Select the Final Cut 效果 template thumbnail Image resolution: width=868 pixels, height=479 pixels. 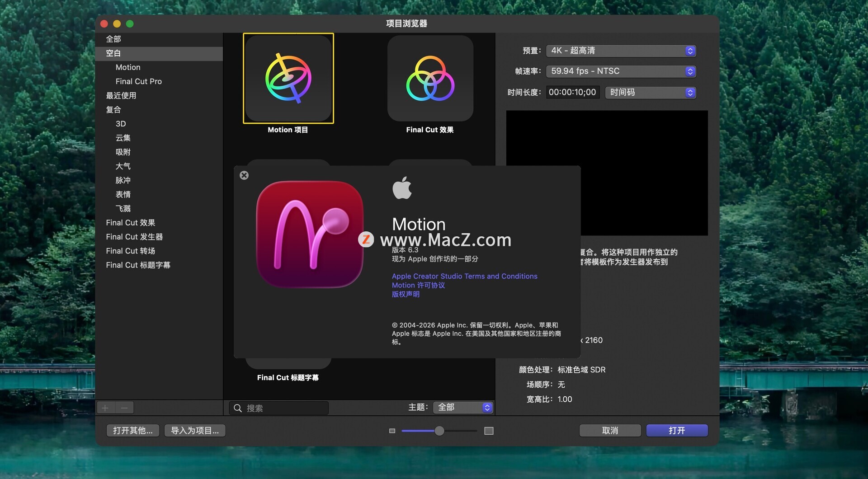click(x=430, y=78)
